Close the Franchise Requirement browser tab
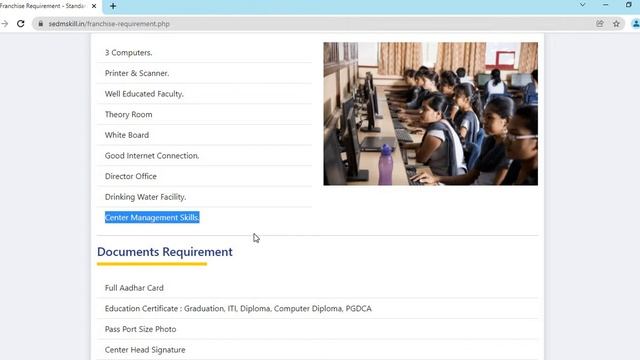This screenshot has height=360, width=640. [x=94, y=6]
